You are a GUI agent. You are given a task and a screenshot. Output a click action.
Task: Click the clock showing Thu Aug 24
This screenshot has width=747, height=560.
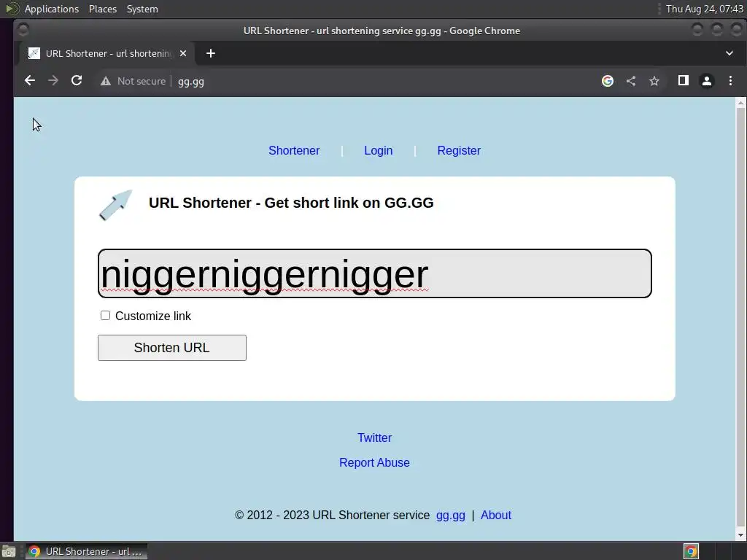(x=704, y=9)
